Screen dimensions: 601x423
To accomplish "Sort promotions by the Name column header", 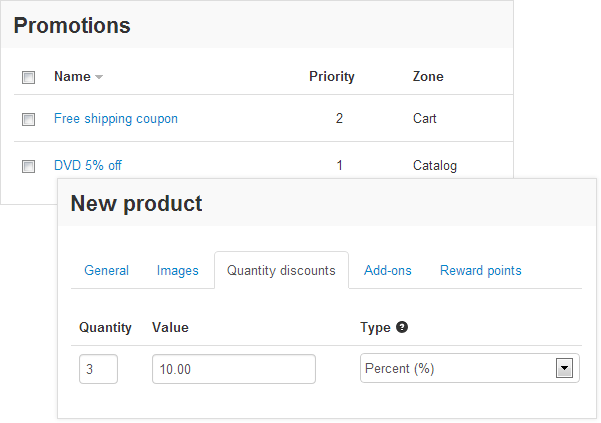I will click(x=72, y=77).
